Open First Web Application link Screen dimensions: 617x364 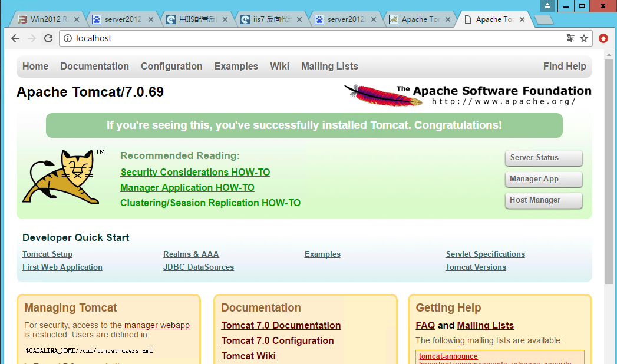click(x=62, y=267)
